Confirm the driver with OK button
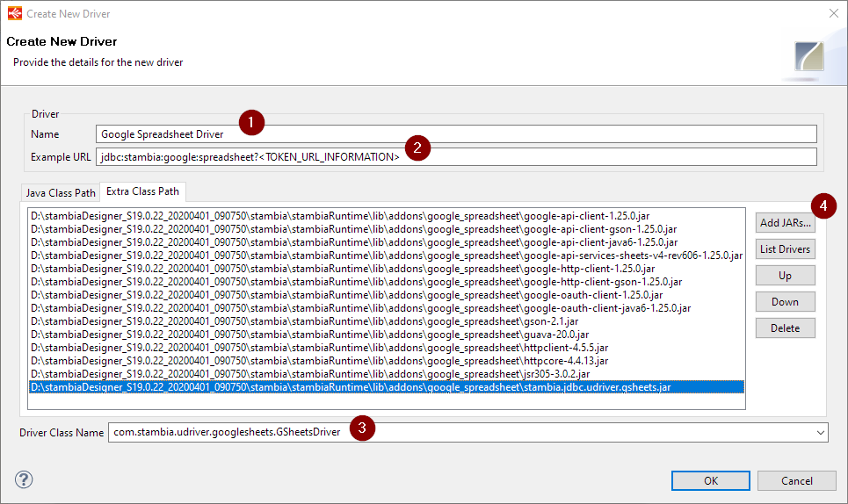The image size is (848, 504). (711, 481)
